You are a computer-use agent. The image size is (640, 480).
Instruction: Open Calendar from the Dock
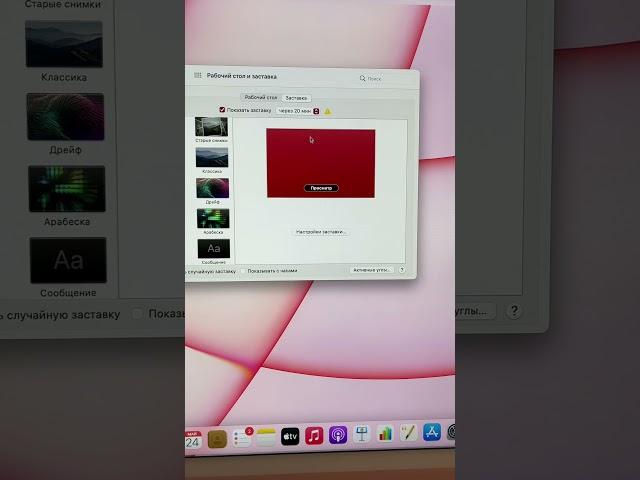193,440
